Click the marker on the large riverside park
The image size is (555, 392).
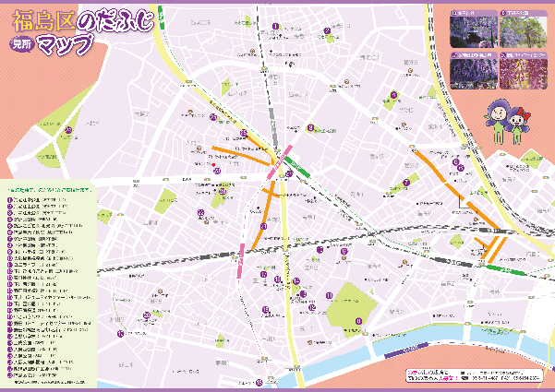click(357, 320)
